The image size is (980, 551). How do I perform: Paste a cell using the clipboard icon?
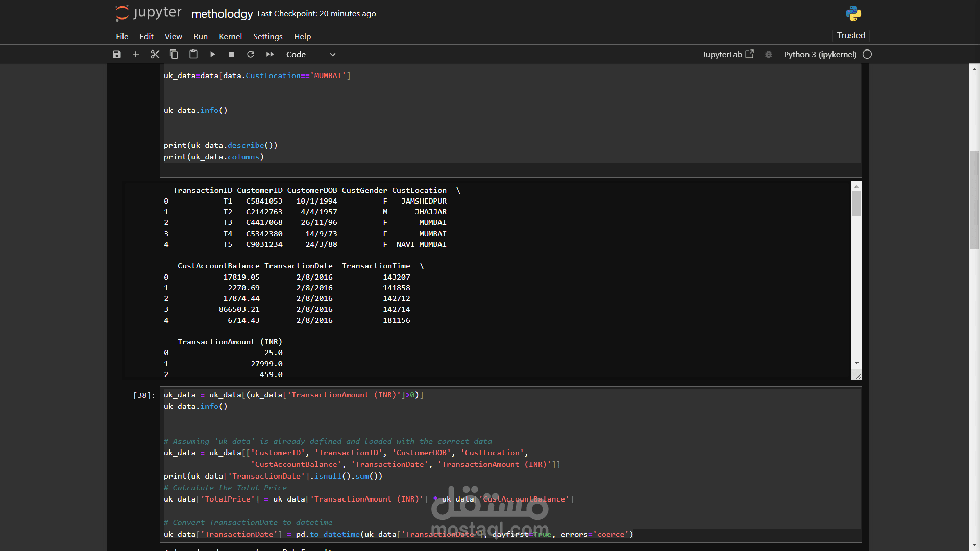(x=193, y=54)
